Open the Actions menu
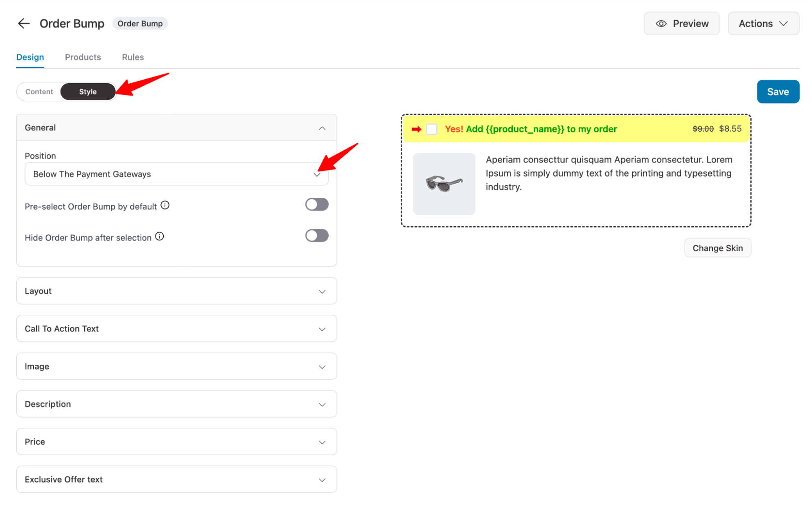 coord(763,23)
